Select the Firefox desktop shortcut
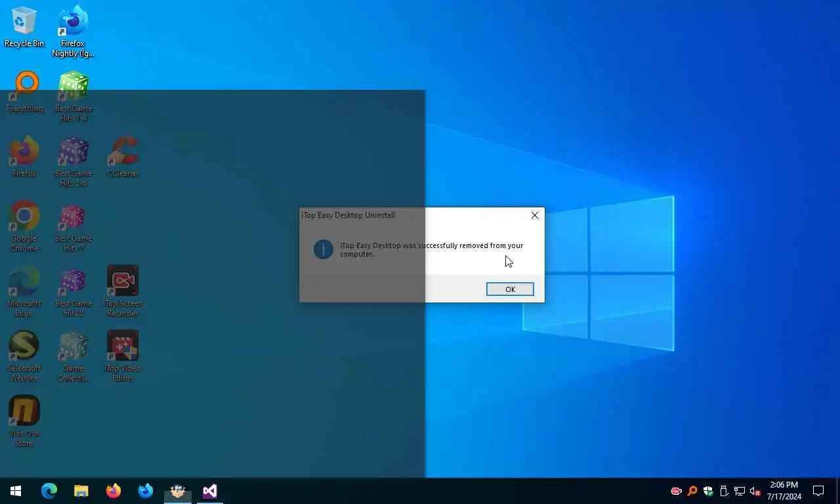The height and width of the screenshot is (504, 840). [24, 157]
